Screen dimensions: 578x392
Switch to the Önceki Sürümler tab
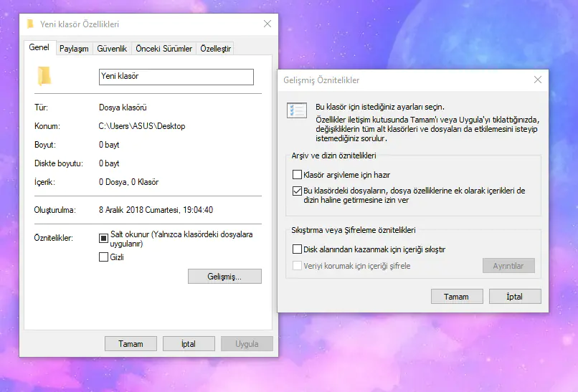click(164, 49)
